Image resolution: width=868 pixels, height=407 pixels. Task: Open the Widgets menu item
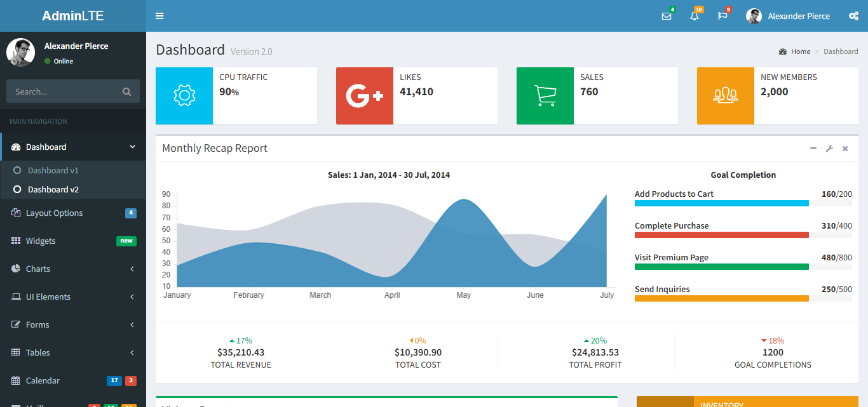click(x=41, y=241)
